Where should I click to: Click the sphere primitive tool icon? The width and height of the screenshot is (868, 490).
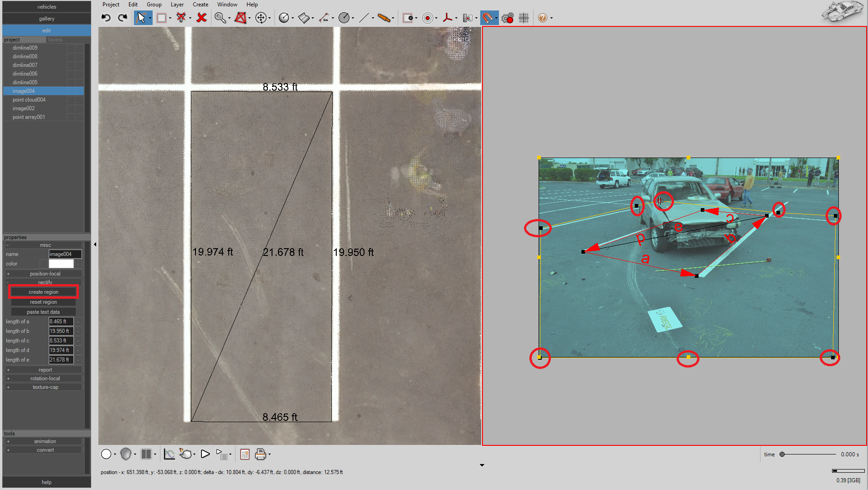284,18
